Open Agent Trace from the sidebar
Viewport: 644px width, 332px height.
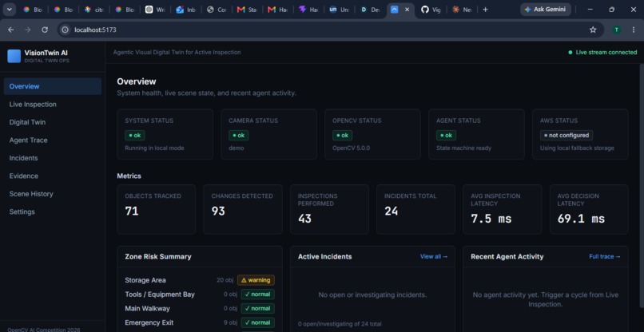click(53, 140)
